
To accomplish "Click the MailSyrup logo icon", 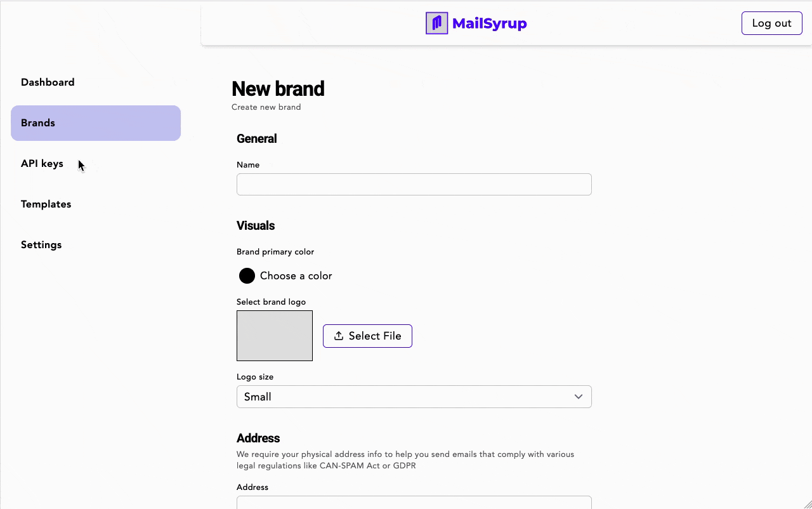I will pyautogui.click(x=436, y=23).
